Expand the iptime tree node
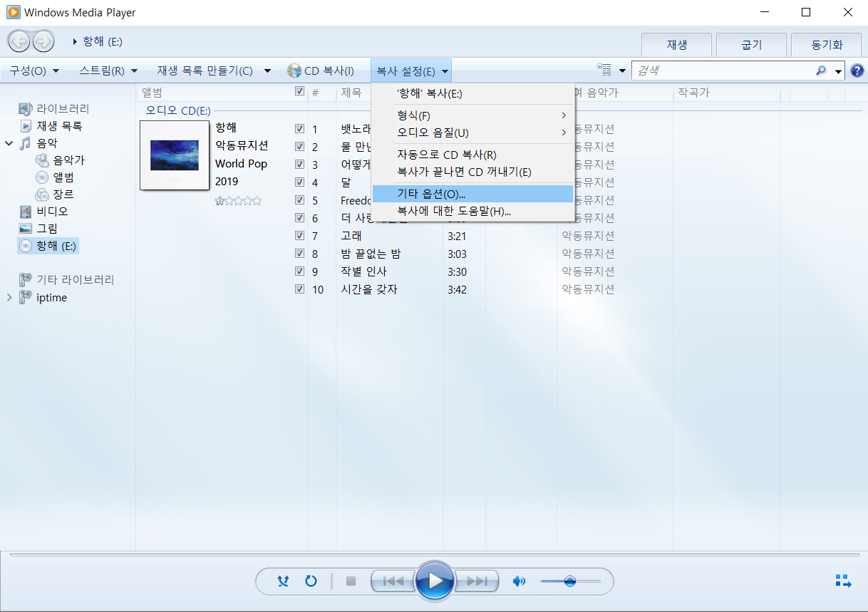The height and width of the screenshot is (612, 868). 9,298
